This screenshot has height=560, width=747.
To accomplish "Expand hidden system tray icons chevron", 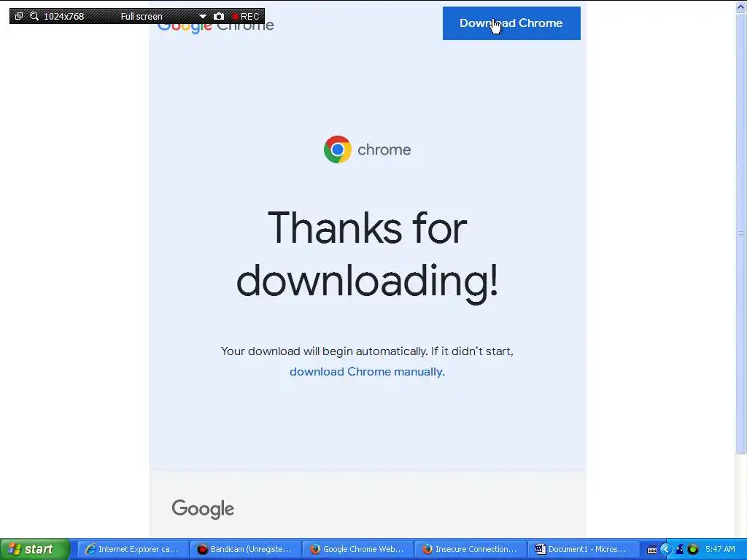I will pyautogui.click(x=665, y=550).
